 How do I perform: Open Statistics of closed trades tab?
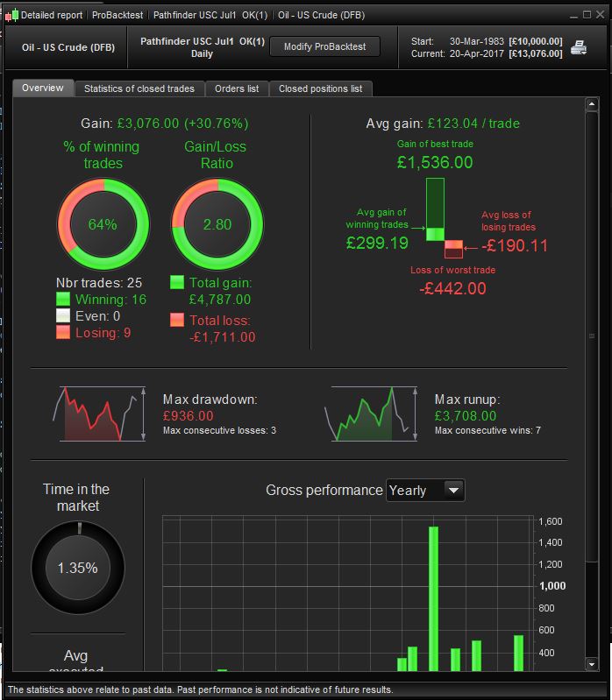point(139,88)
